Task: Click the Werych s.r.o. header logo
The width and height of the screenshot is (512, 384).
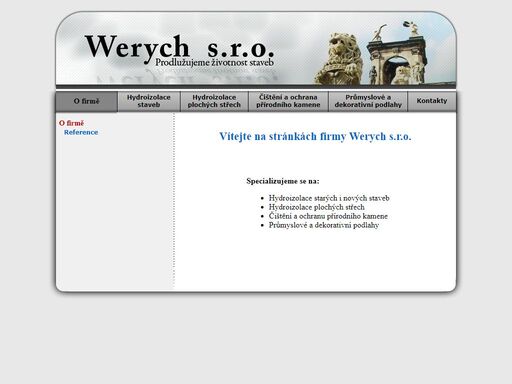Action: coord(180,48)
